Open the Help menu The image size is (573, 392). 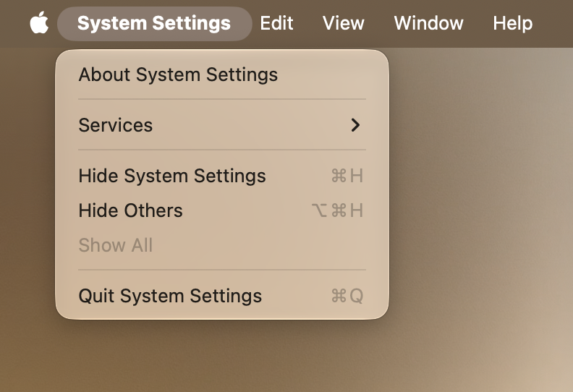coord(512,23)
